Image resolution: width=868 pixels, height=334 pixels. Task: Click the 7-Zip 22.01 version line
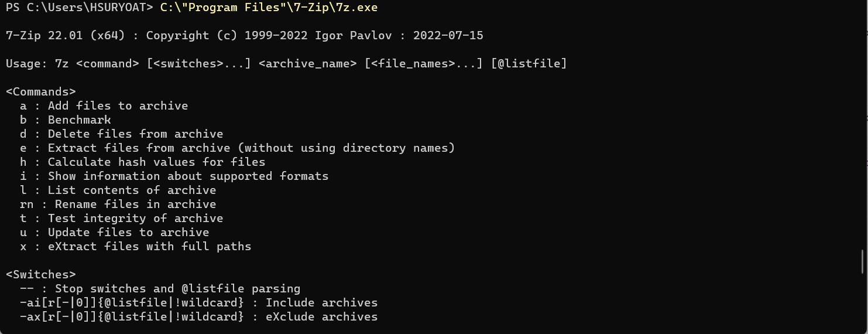(x=245, y=35)
